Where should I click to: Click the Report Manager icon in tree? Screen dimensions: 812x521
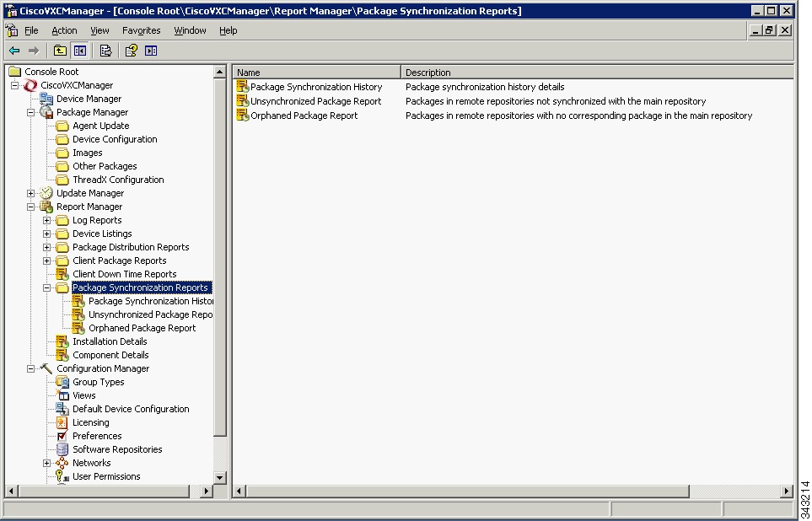[46, 207]
